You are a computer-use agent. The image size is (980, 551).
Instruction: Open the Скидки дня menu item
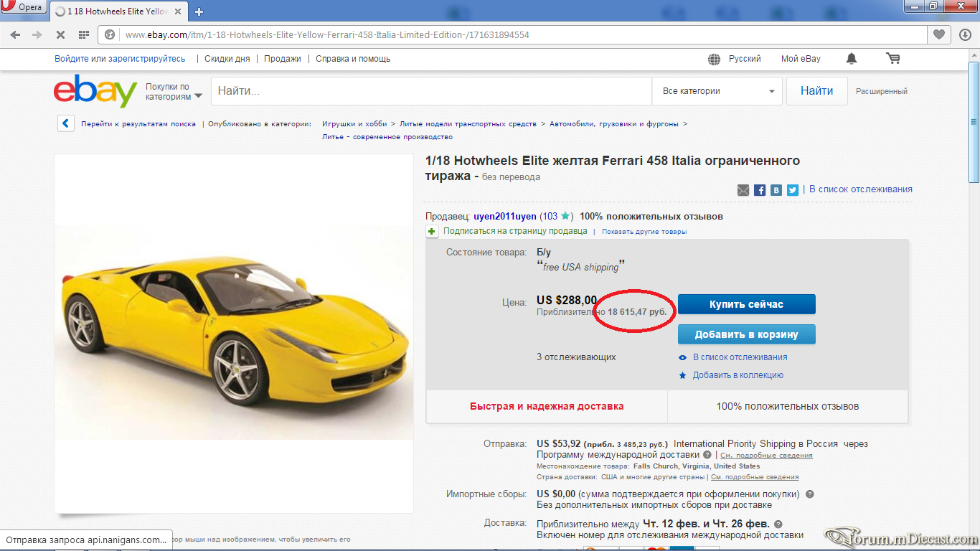pos(227,59)
